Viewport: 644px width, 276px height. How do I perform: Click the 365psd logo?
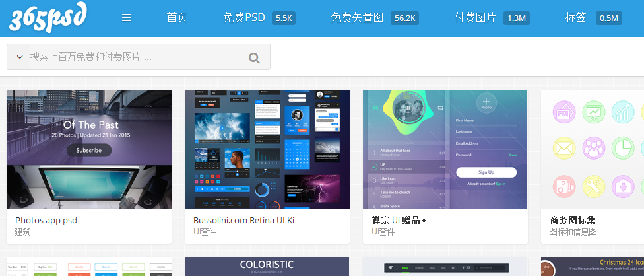point(48,17)
